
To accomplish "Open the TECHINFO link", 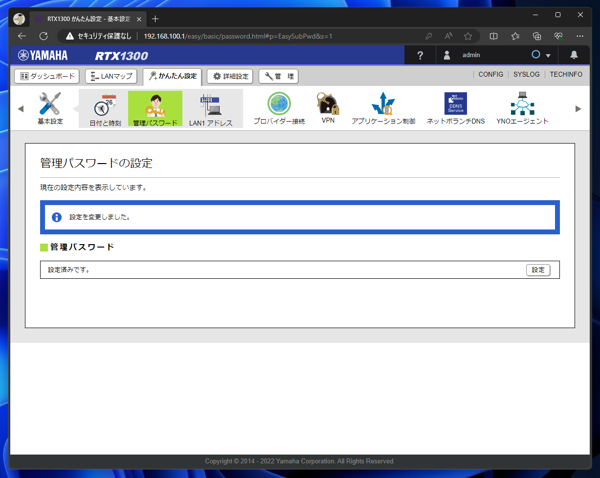I will pos(566,74).
